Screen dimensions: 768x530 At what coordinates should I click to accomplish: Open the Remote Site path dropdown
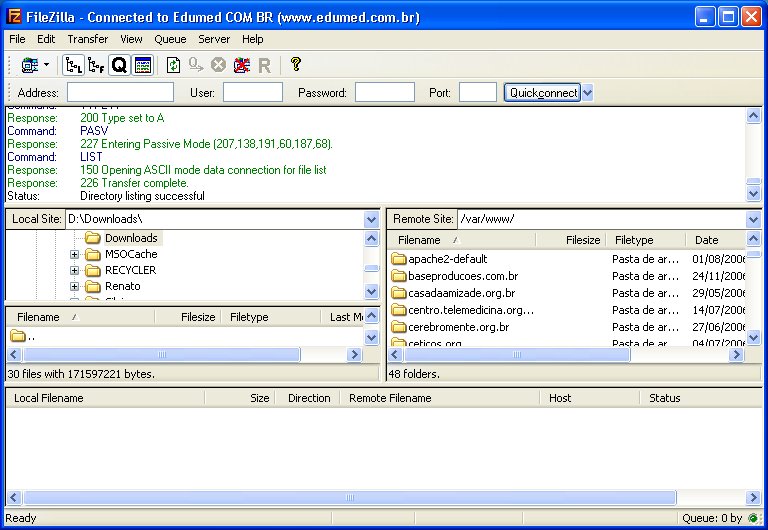coord(753,219)
